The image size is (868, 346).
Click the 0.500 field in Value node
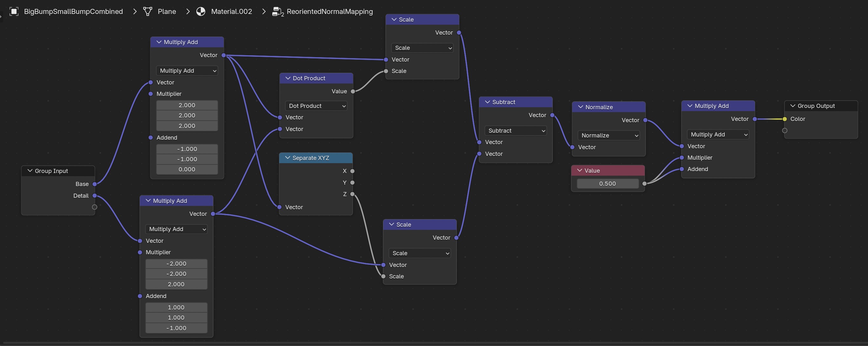point(607,184)
